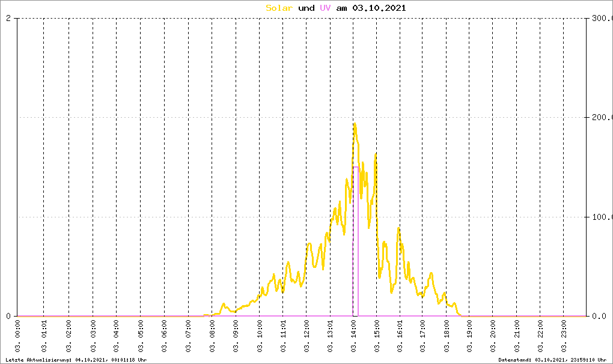The image size is (613, 364).
Task: Click the time label "03. 06:00"
Action: [x=164, y=336]
